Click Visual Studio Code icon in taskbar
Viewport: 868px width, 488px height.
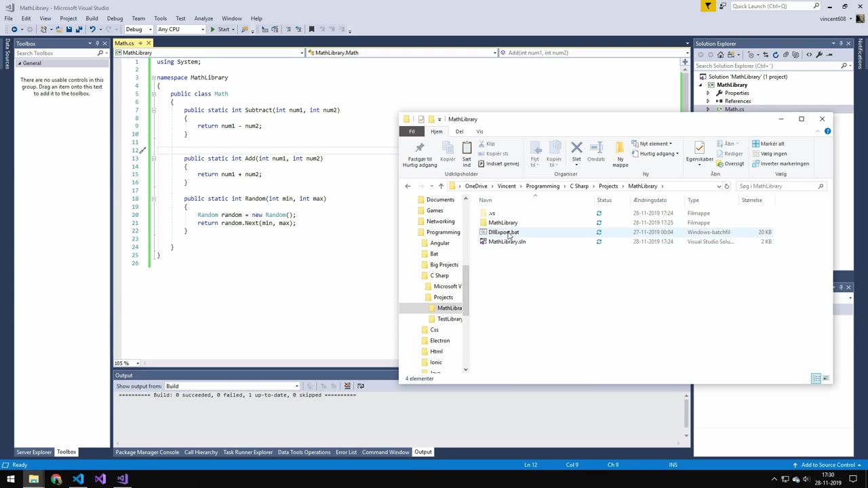pos(78,479)
